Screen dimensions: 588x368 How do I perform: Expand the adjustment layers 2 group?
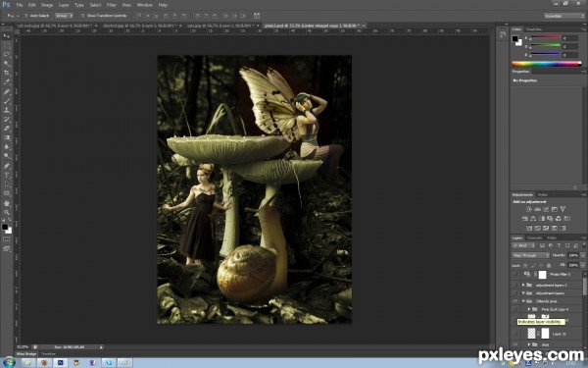click(x=523, y=285)
